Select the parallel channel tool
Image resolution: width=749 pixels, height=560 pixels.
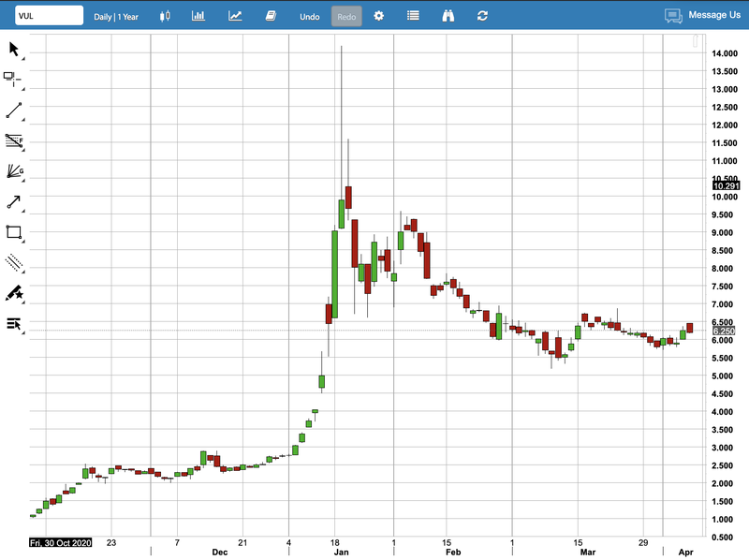(14, 262)
